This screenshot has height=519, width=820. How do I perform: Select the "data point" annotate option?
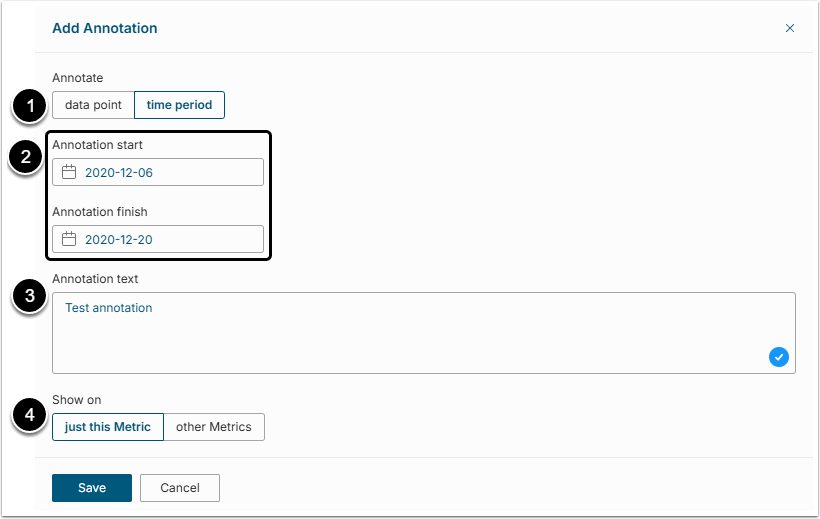[93, 105]
